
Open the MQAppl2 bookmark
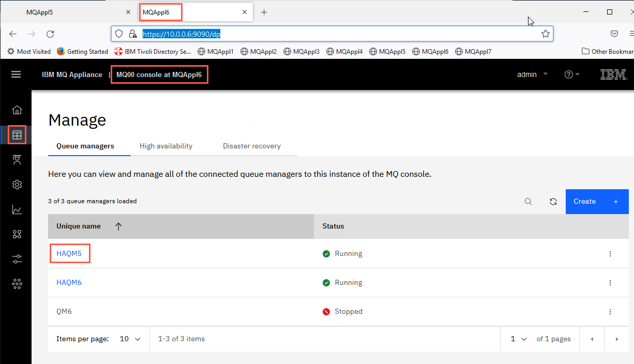[259, 51]
